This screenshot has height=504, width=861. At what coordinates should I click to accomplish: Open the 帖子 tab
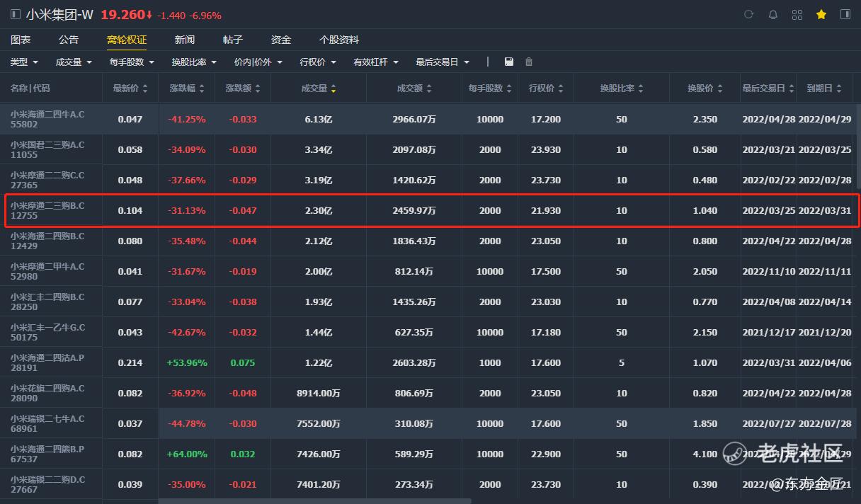point(233,40)
